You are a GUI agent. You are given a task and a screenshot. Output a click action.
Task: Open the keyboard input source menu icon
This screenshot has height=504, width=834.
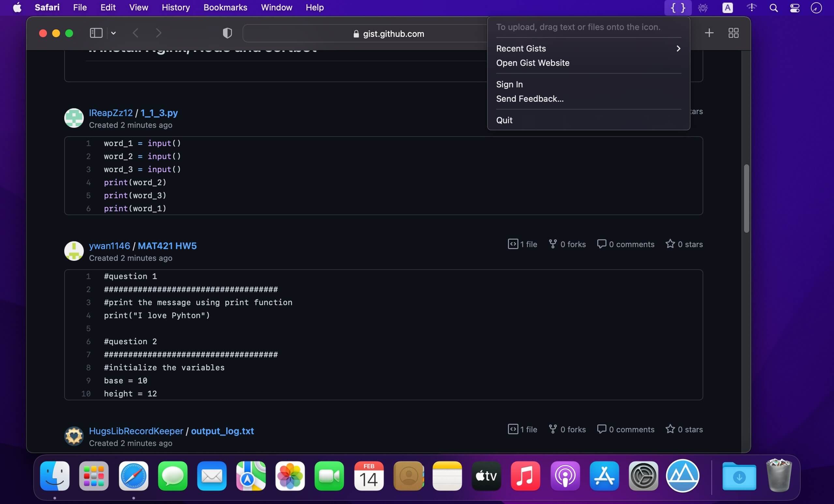(x=727, y=7)
